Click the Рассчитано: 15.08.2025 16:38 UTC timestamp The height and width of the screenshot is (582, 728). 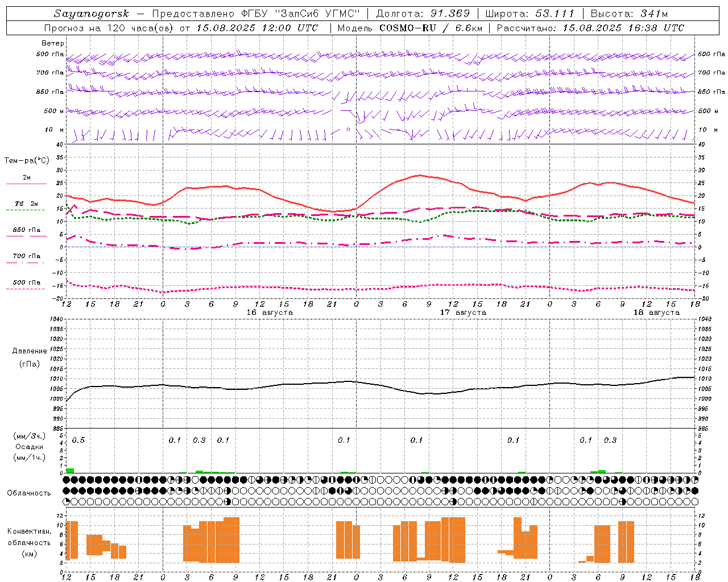590,28
